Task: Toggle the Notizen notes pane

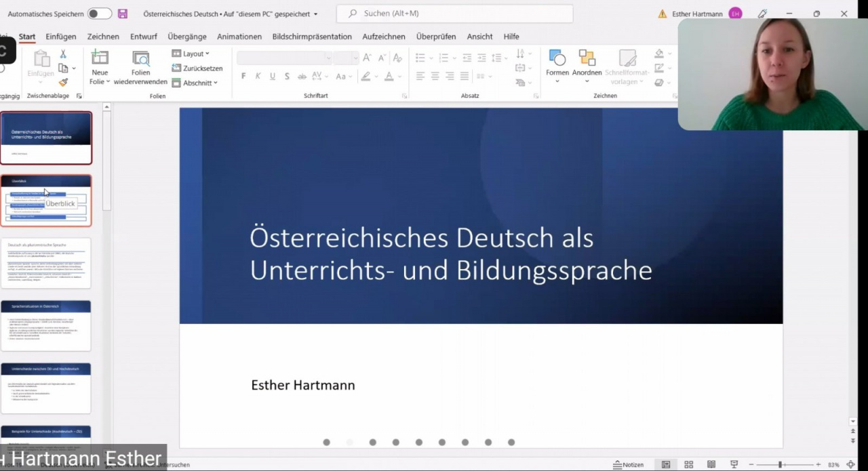Action: (629, 464)
